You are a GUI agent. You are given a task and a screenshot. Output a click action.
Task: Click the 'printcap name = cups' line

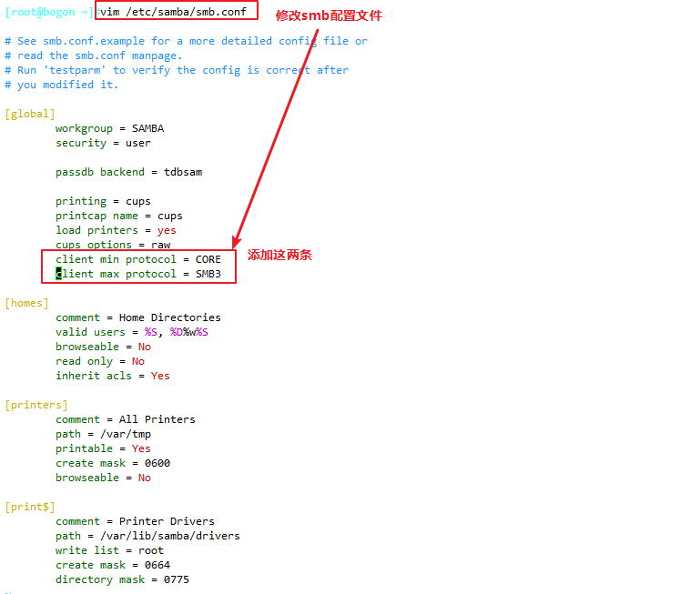coord(119,216)
